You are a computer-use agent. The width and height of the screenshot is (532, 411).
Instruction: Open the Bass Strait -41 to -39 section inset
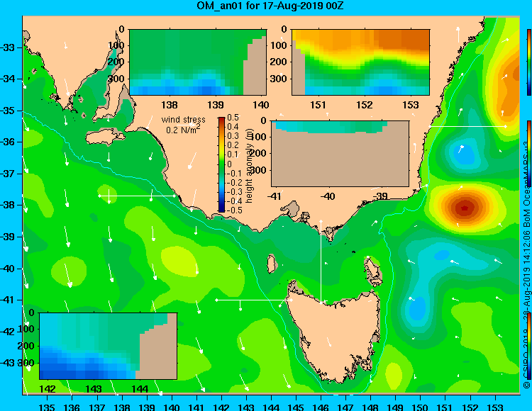[x=340, y=154]
